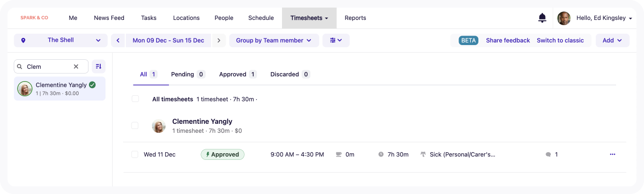Open News Feed
Image resolution: width=644 pixels, height=194 pixels.
tap(109, 18)
